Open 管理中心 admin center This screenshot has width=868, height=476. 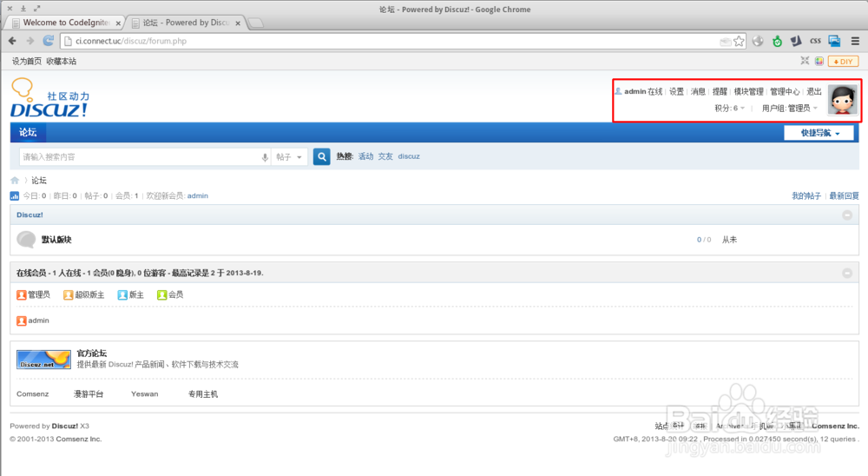click(785, 91)
